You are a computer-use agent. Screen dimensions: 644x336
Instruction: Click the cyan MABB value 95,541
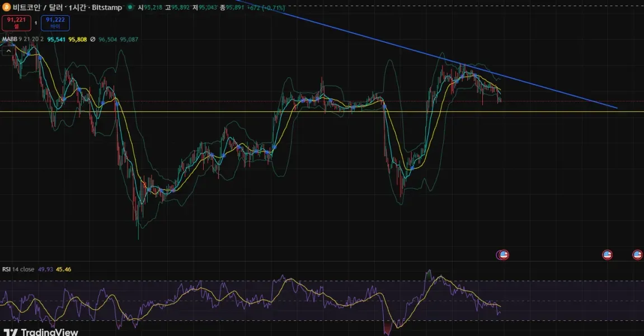click(x=57, y=40)
